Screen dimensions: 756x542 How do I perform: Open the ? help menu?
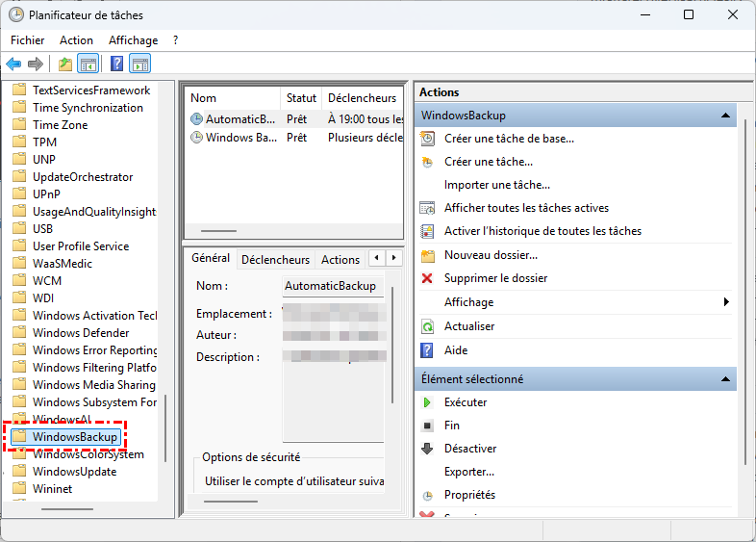point(175,40)
